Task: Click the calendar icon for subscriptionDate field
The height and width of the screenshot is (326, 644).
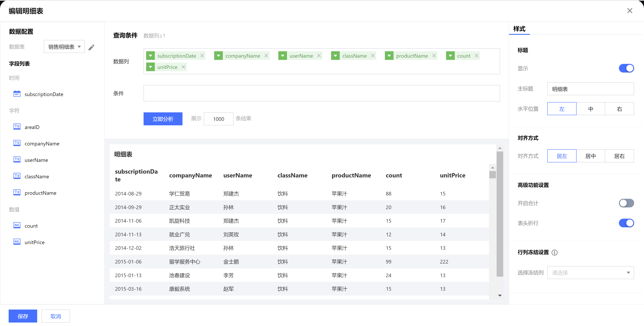Action: 17,94
